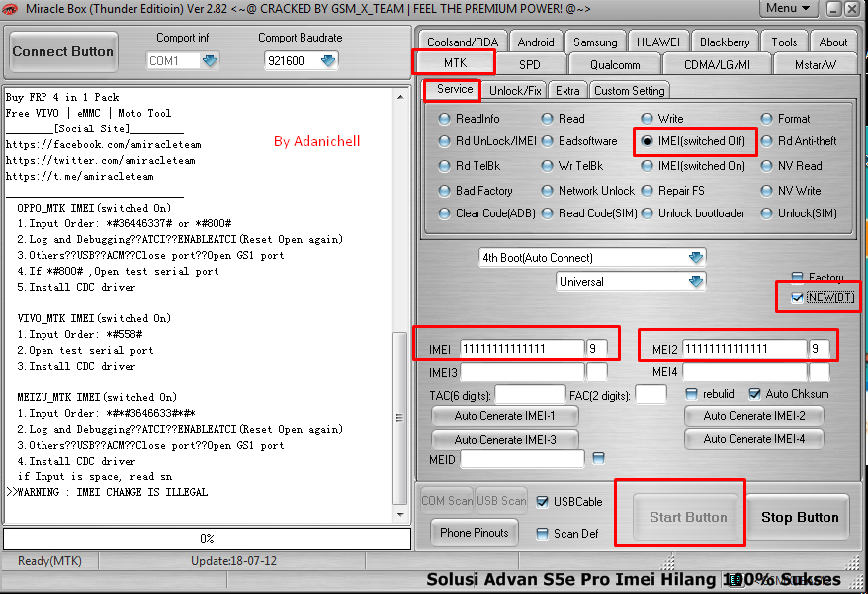Viewport: 868px width, 594px height.
Task: Select the Format radio option
Action: pyautogui.click(x=766, y=119)
